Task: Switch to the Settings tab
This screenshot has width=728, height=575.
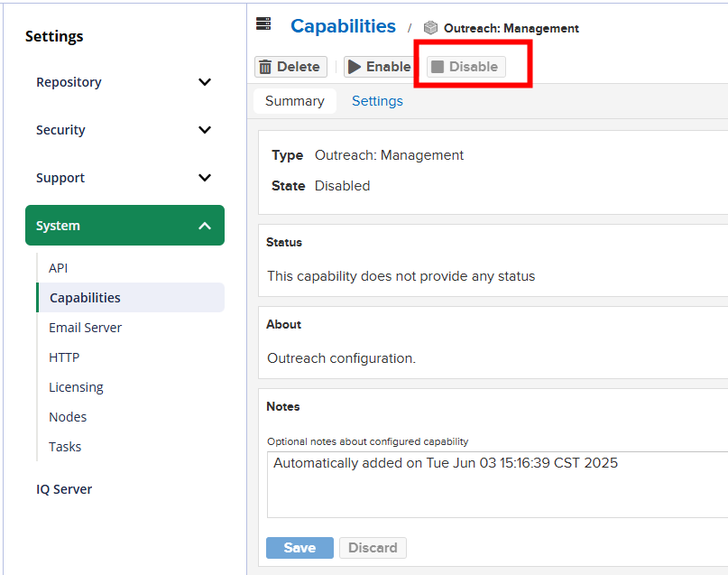Action: pos(377,101)
